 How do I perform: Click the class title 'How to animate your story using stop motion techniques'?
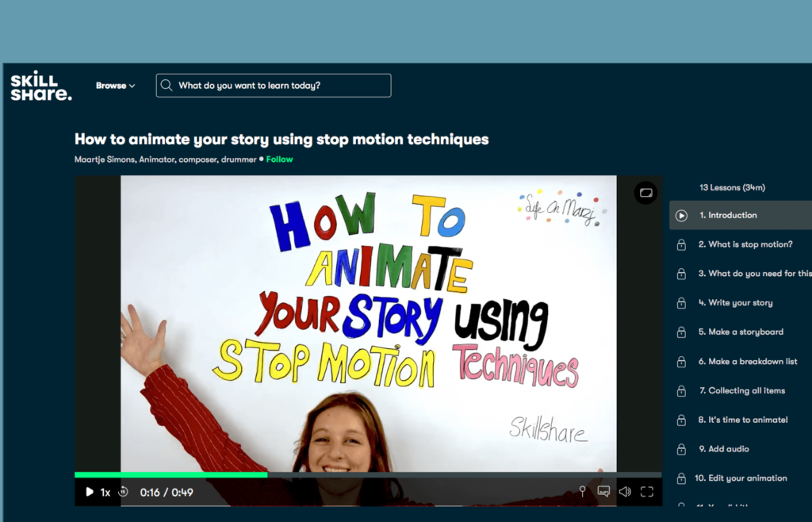coord(282,140)
